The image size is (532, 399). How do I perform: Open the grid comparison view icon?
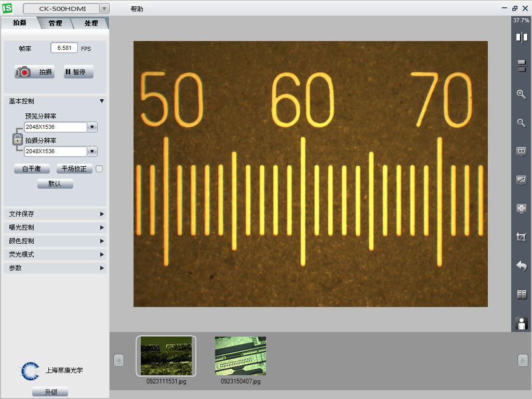[522, 295]
